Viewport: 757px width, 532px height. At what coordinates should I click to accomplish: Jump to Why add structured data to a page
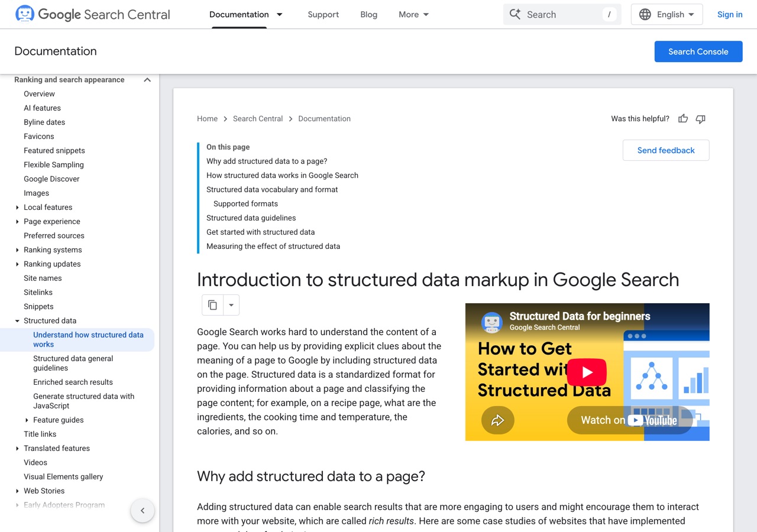267,161
